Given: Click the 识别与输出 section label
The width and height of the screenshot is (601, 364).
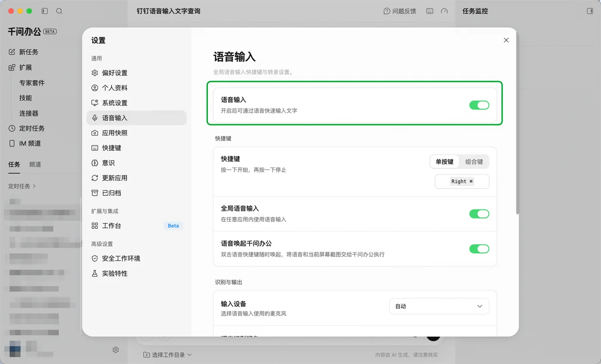Looking at the screenshot, I should [229, 282].
